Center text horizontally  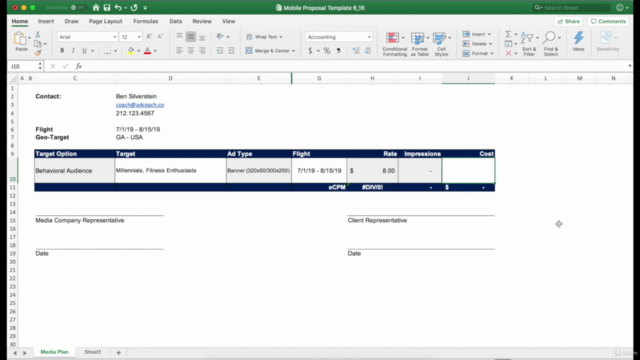tap(191, 51)
